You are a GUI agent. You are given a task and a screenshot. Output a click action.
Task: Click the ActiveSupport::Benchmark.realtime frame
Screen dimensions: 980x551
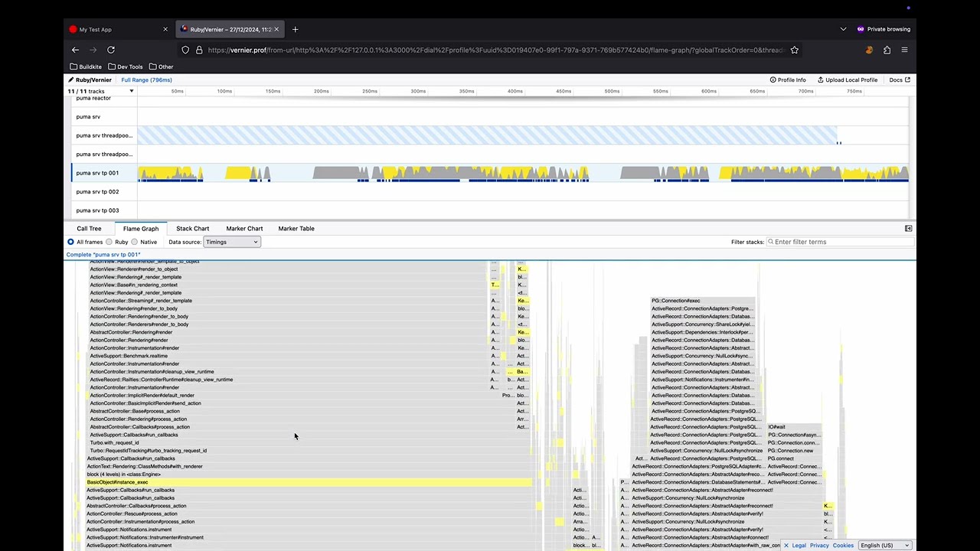[289, 356]
